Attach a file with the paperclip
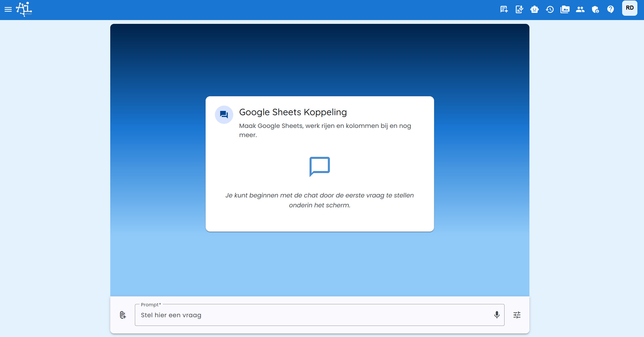The height and width of the screenshot is (337, 644). [x=123, y=315]
